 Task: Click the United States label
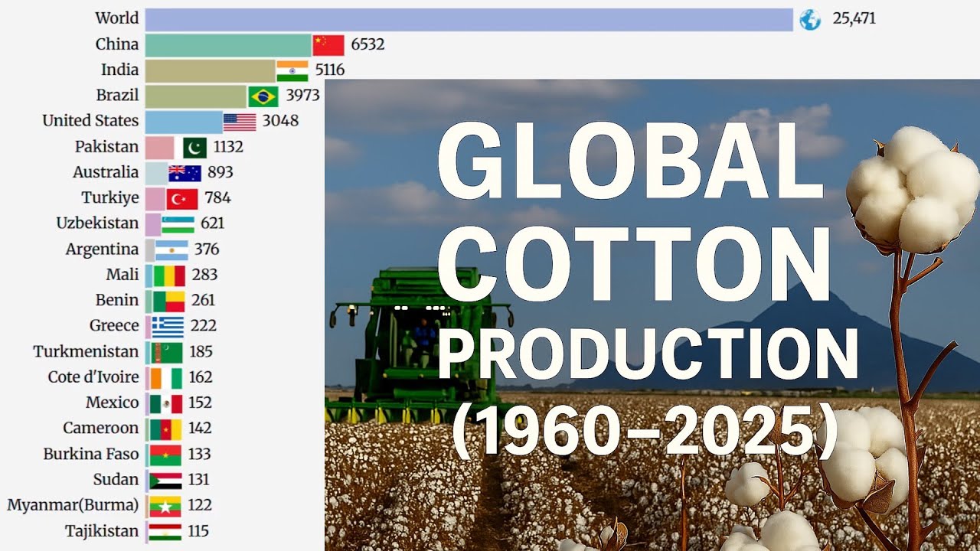(90, 121)
